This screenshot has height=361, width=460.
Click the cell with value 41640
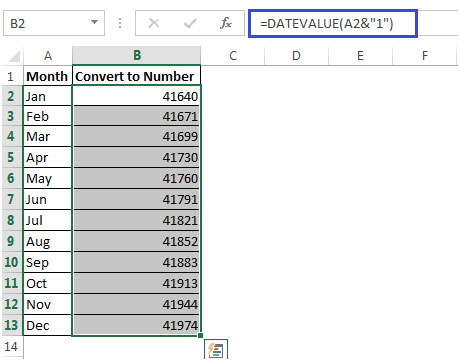point(136,96)
